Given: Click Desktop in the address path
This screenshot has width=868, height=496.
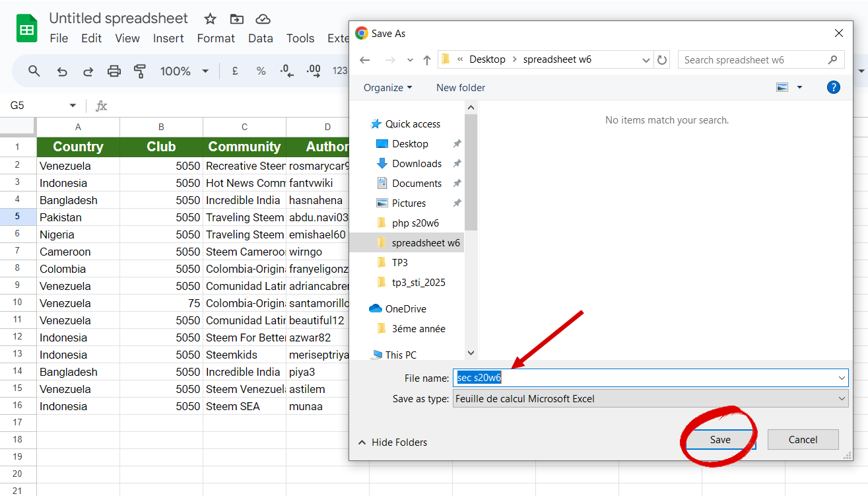Looking at the screenshot, I should tap(487, 59).
